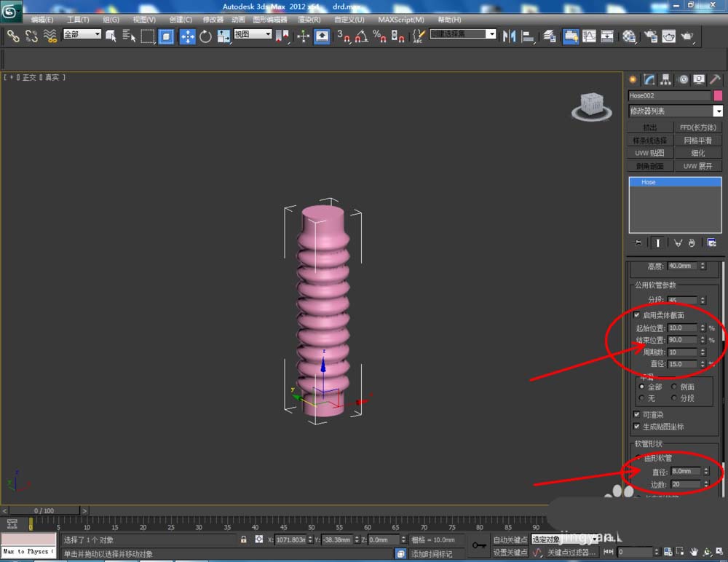The height and width of the screenshot is (562, 728).
Task: Select the 分段 radio button
Action: coord(673,398)
